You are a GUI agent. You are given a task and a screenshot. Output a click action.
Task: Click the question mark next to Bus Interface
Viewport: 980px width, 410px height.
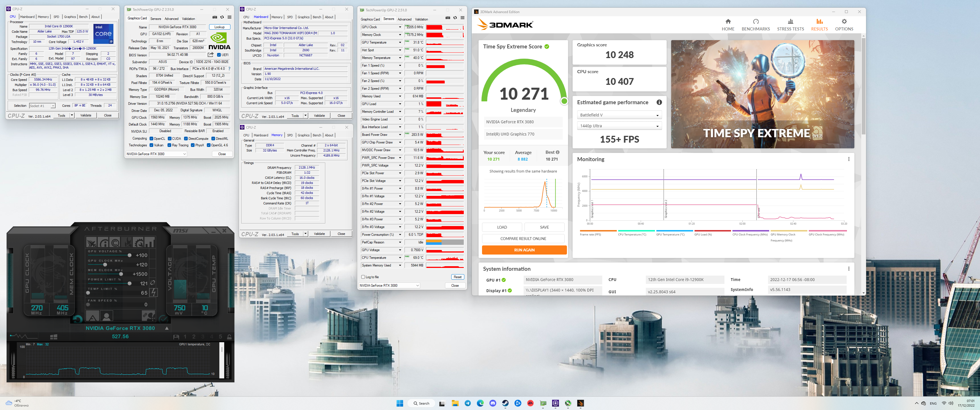pyautogui.click(x=229, y=69)
